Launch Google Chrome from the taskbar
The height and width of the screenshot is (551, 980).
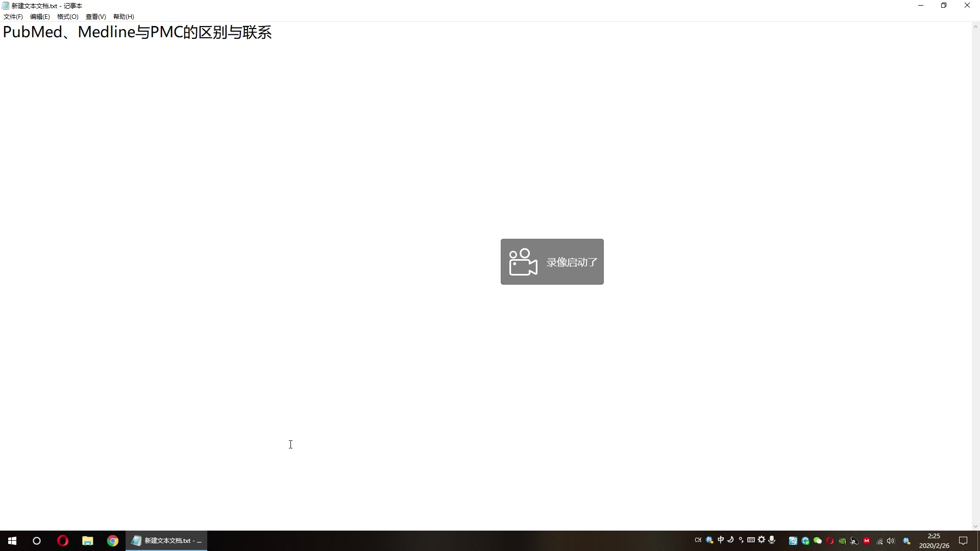(x=112, y=541)
